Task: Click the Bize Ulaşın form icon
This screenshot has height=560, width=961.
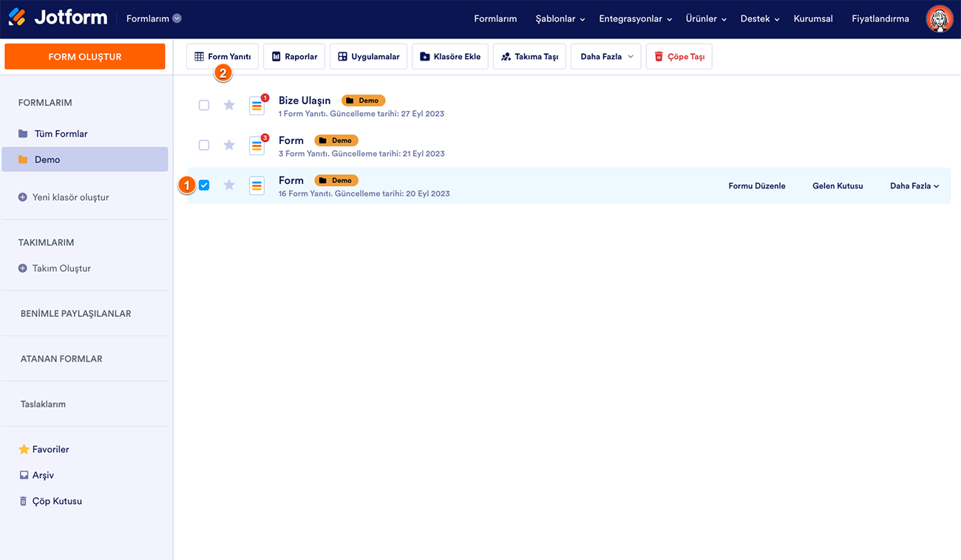Action: (x=257, y=106)
